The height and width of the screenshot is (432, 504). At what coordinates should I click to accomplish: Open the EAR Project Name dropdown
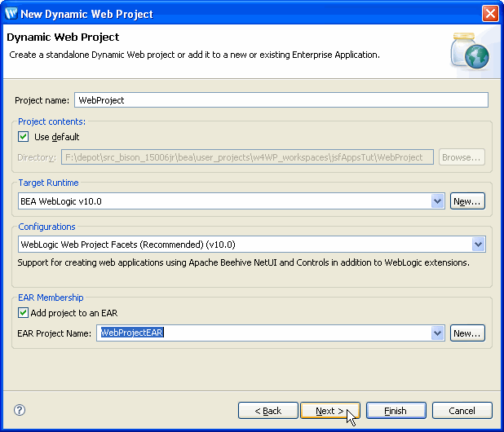pyautogui.click(x=437, y=333)
